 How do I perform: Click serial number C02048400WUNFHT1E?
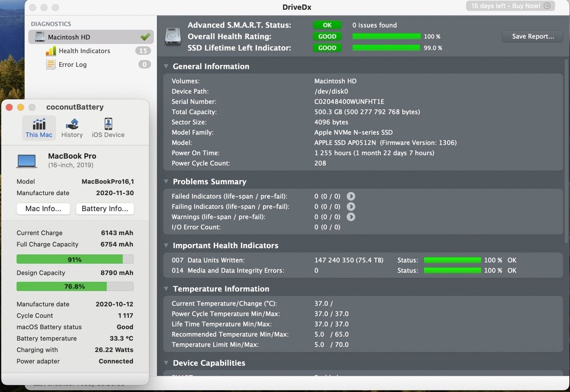coord(349,102)
